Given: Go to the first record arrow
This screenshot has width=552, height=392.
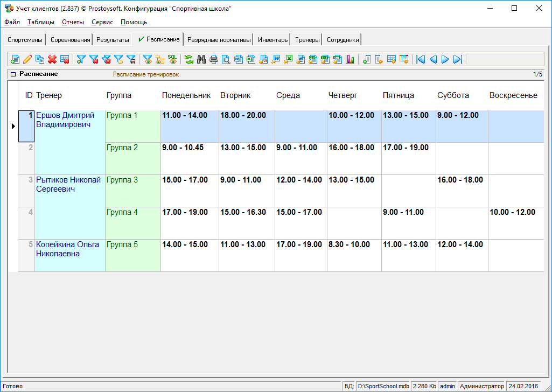Looking at the screenshot, I should [x=421, y=59].
